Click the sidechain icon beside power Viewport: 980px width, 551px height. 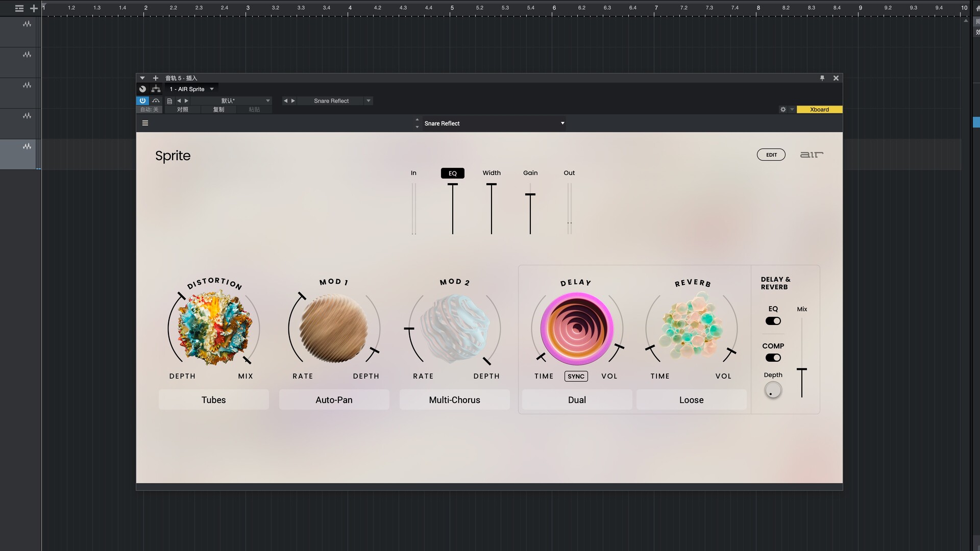point(156,101)
